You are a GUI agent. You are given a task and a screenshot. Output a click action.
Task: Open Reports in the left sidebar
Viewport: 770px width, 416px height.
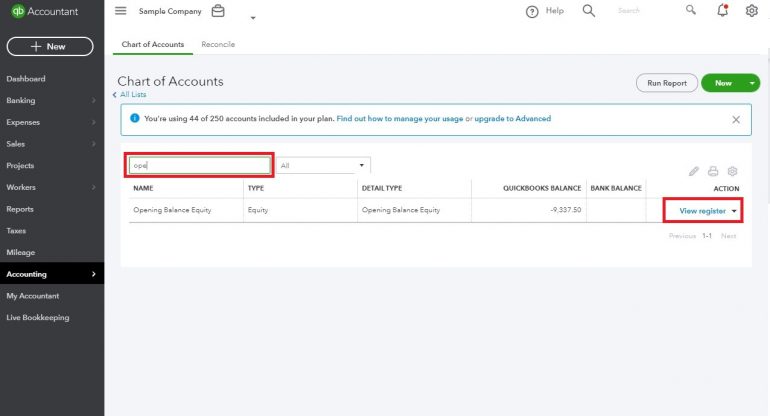pyautogui.click(x=20, y=209)
